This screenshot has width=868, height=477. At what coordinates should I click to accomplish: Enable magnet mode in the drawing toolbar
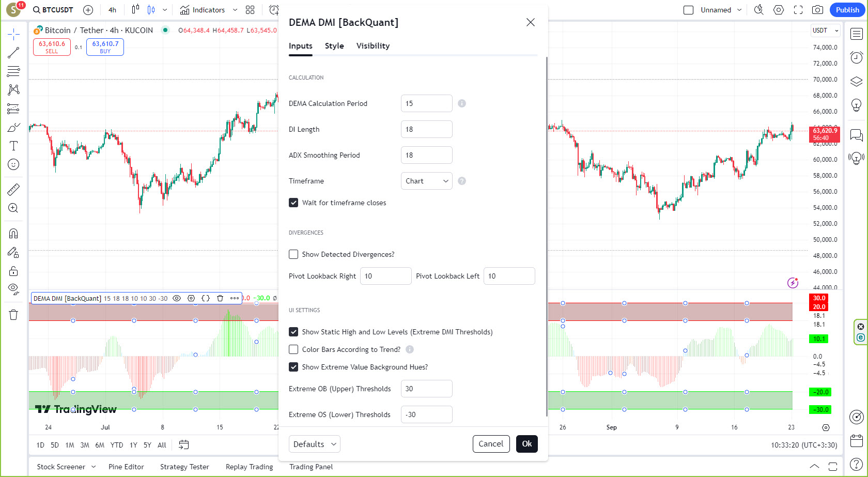click(13, 233)
